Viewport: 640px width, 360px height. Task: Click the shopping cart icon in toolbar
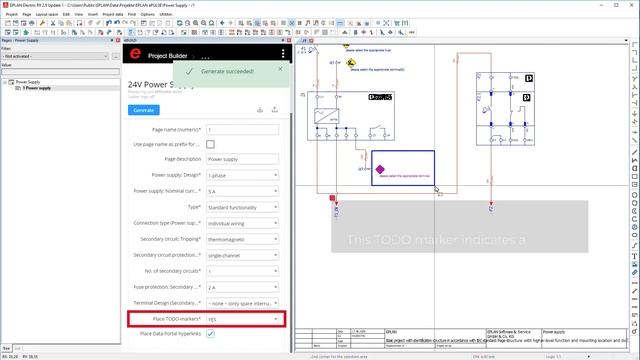pyautogui.click(x=397, y=23)
